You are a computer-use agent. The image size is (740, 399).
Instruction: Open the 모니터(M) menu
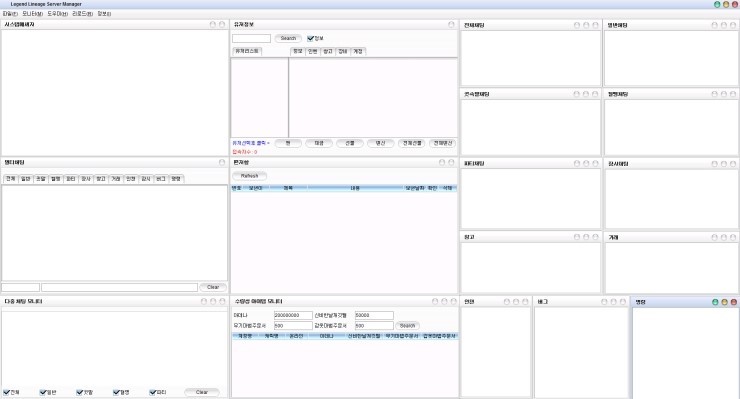pos(32,14)
